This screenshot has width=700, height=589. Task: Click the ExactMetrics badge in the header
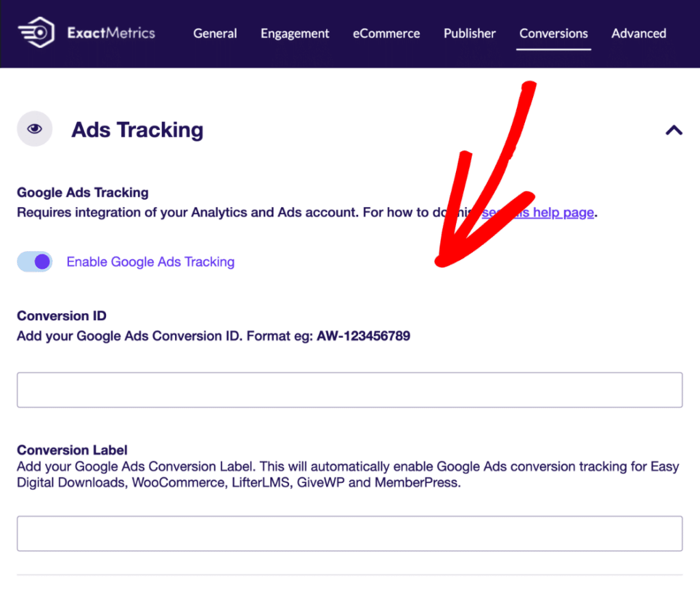(89, 33)
